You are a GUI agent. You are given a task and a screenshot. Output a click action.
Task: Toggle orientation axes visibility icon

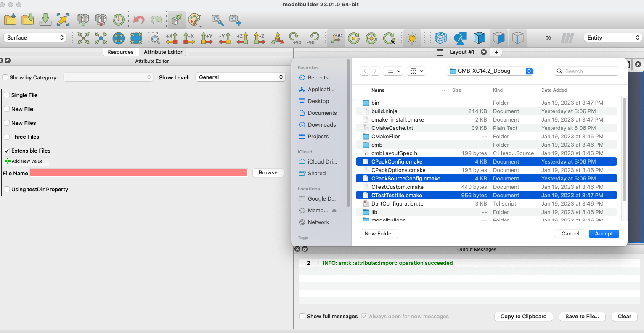tap(336, 38)
